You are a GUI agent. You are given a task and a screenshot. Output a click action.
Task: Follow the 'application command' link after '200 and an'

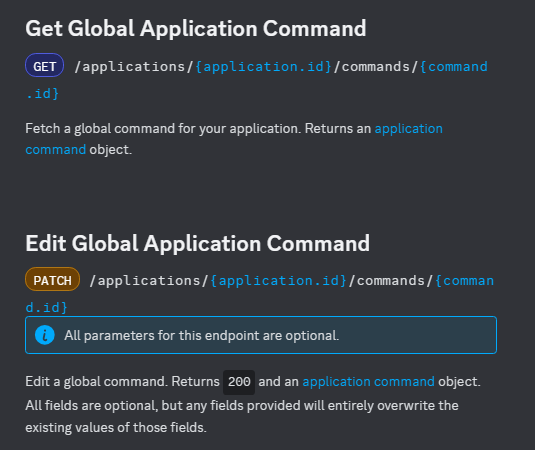(x=368, y=382)
